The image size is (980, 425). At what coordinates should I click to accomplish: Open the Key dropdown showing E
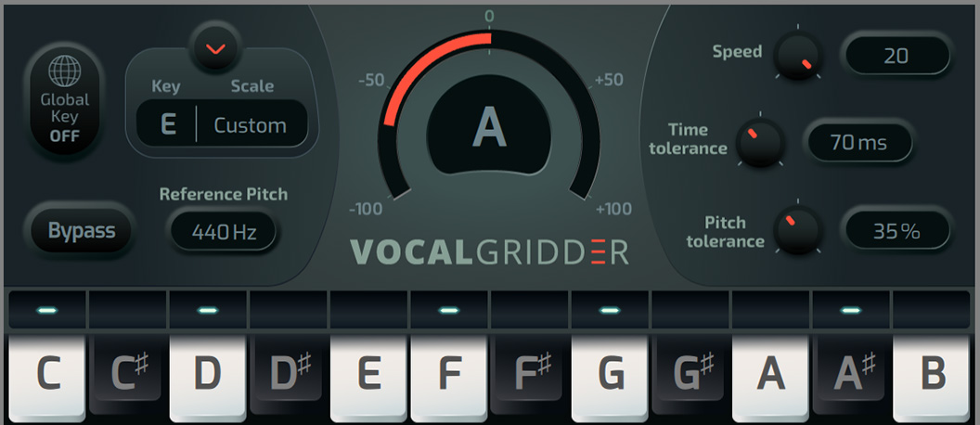pyautogui.click(x=167, y=124)
